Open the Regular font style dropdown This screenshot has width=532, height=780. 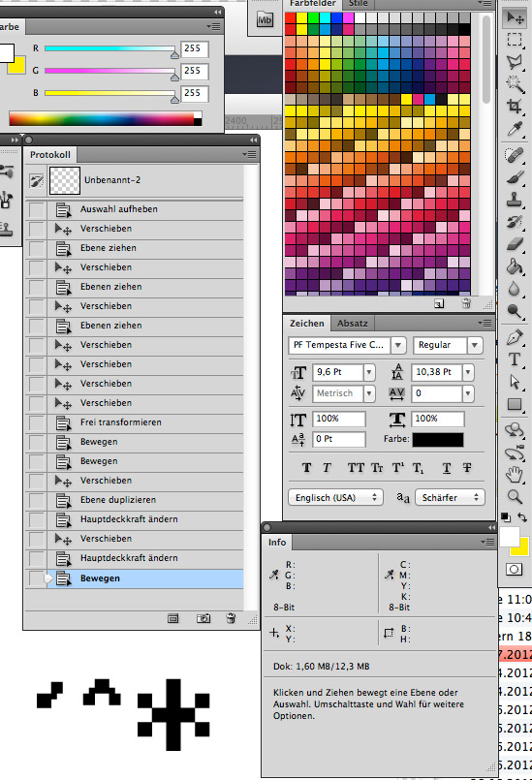click(x=475, y=345)
